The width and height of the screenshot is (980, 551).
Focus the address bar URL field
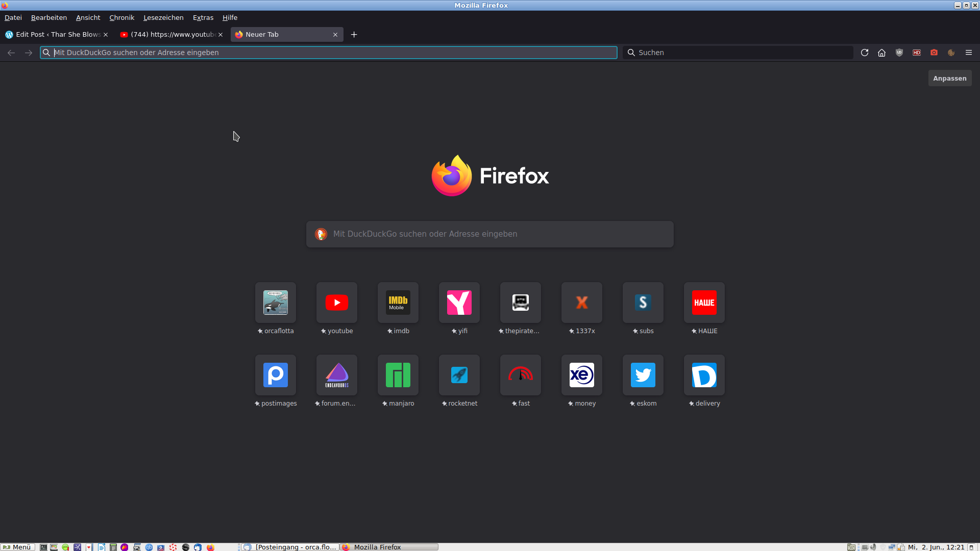(x=329, y=53)
